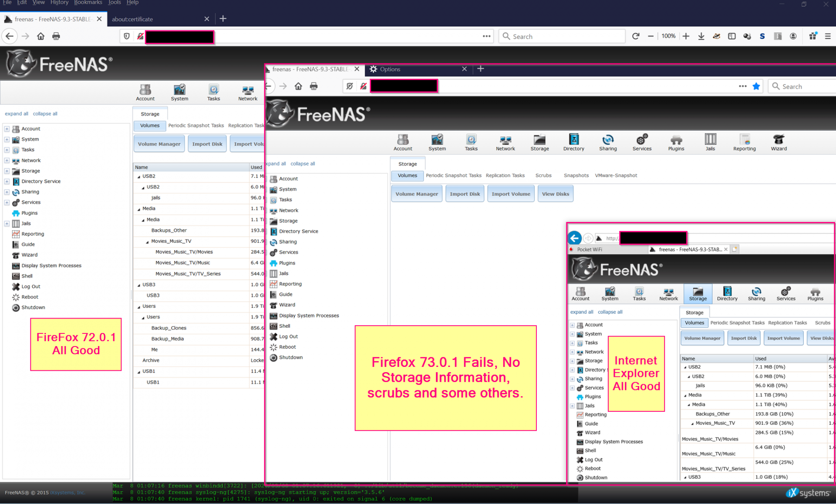Image resolution: width=836 pixels, height=504 pixels.
Task: Expand Storage node in left Firefox tree
Action: [7, 171]
